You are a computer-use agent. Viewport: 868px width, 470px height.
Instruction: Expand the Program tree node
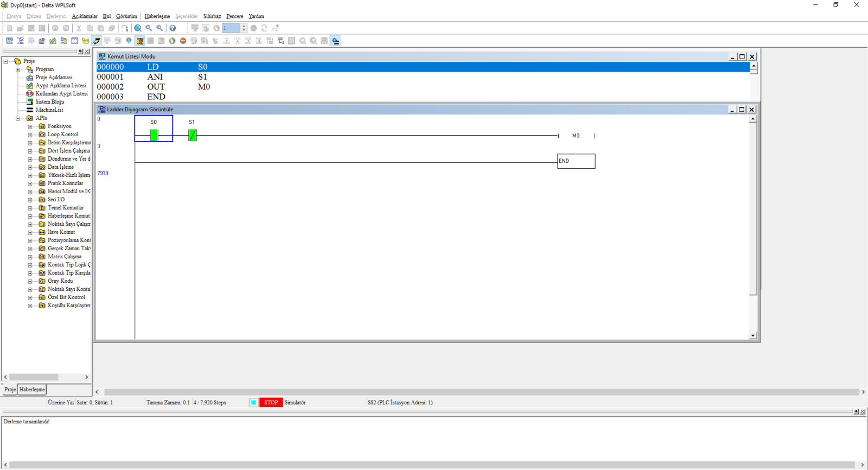pyautogui.click(x=18, y=69)
